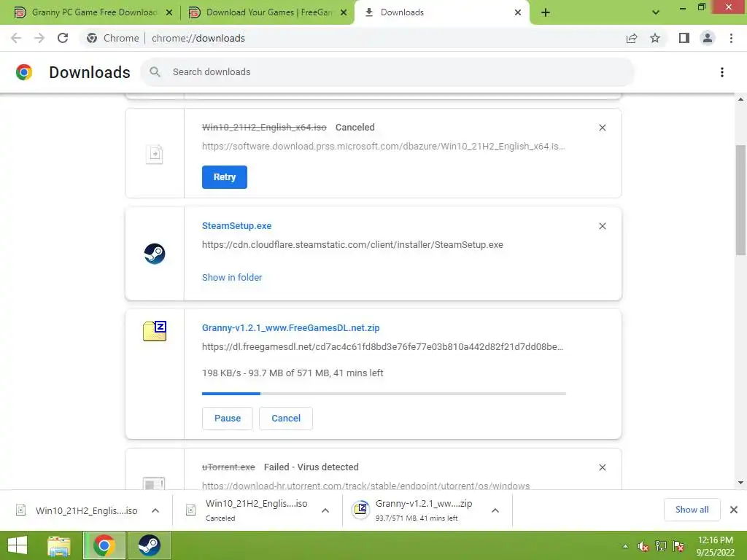Close the Granny PC Game tab
Image resolution: width=747 pixels, height=560 pixels.
[x=169, y=12]
